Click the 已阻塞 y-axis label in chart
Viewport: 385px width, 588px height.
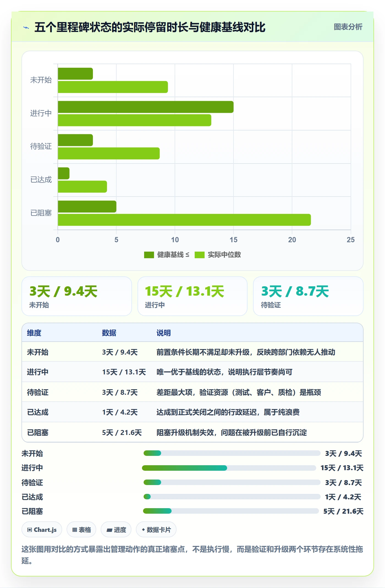(x=41, y=213)
